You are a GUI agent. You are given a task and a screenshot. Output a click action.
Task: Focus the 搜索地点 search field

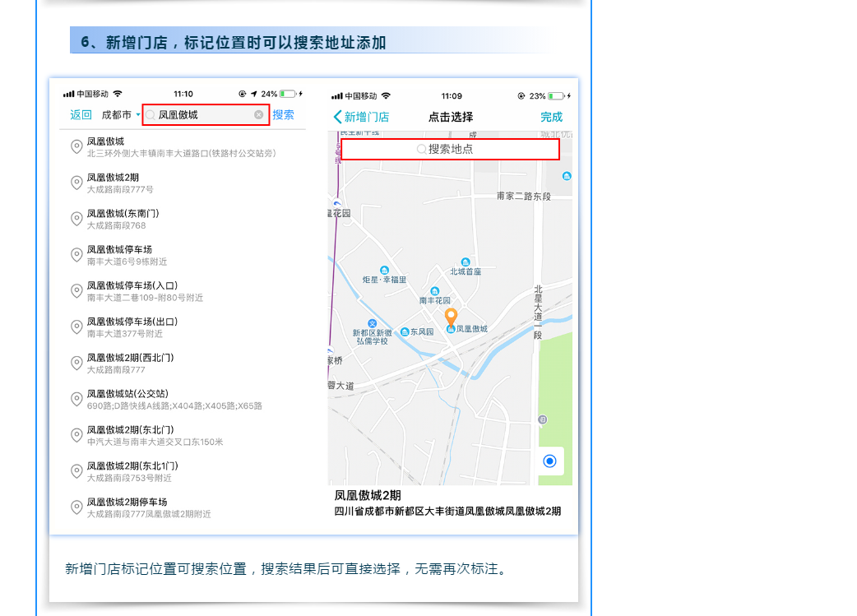coord(450,149)
